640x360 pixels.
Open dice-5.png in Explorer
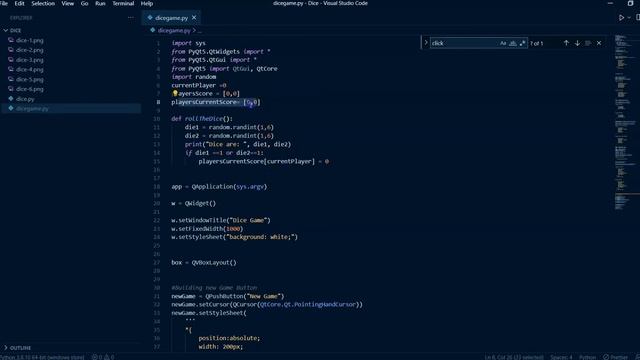(x=30, y=79)
